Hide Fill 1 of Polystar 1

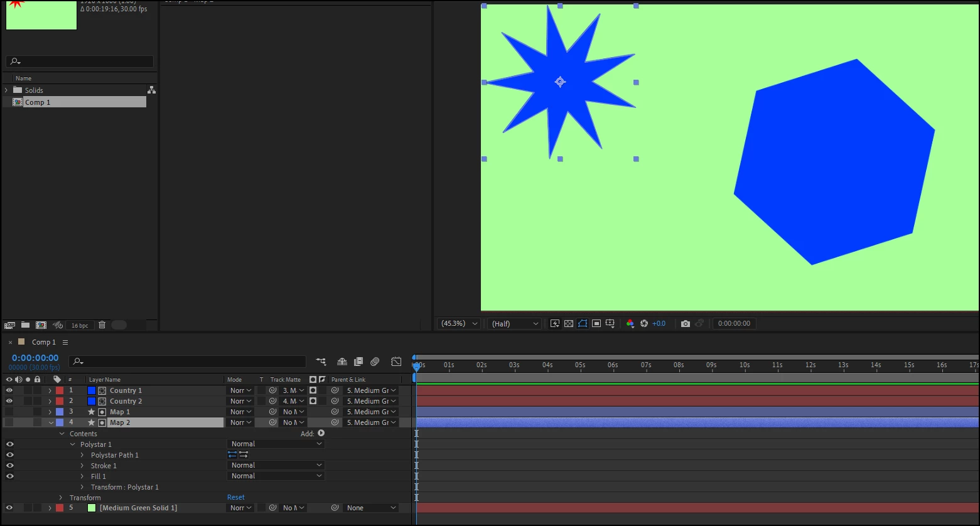[x=9, y=476]
